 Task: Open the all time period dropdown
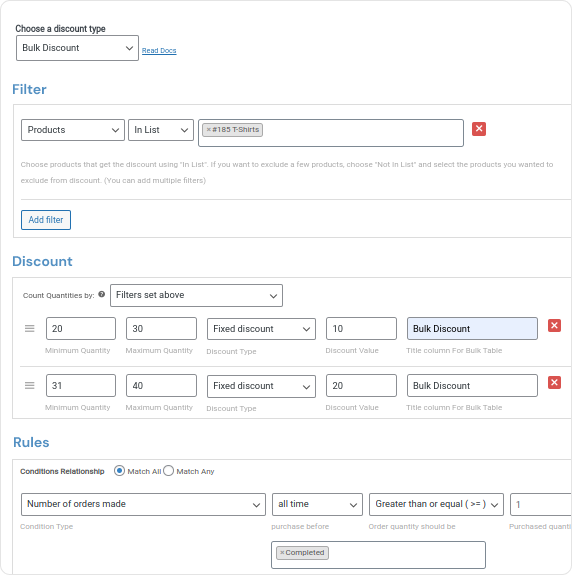(318, 505)
